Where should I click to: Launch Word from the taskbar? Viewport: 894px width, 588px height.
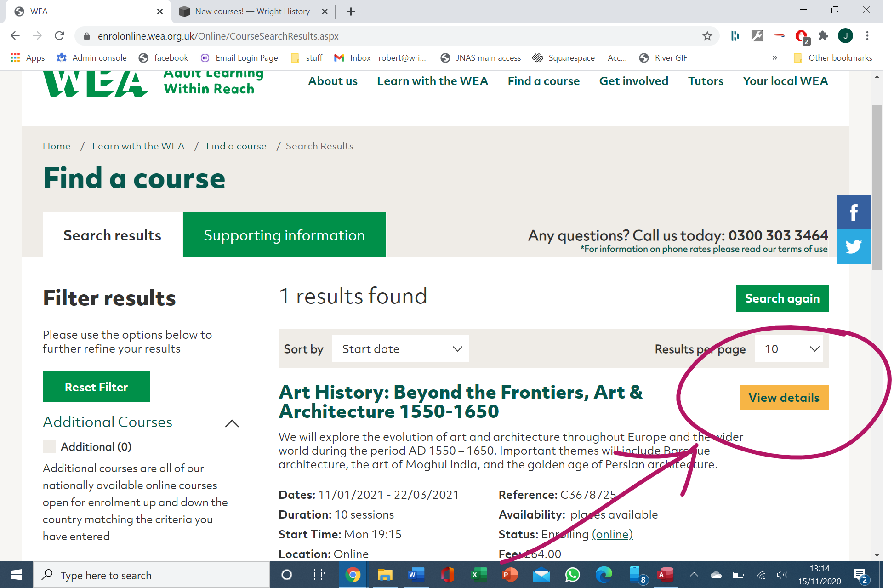[x=416, y=575]
